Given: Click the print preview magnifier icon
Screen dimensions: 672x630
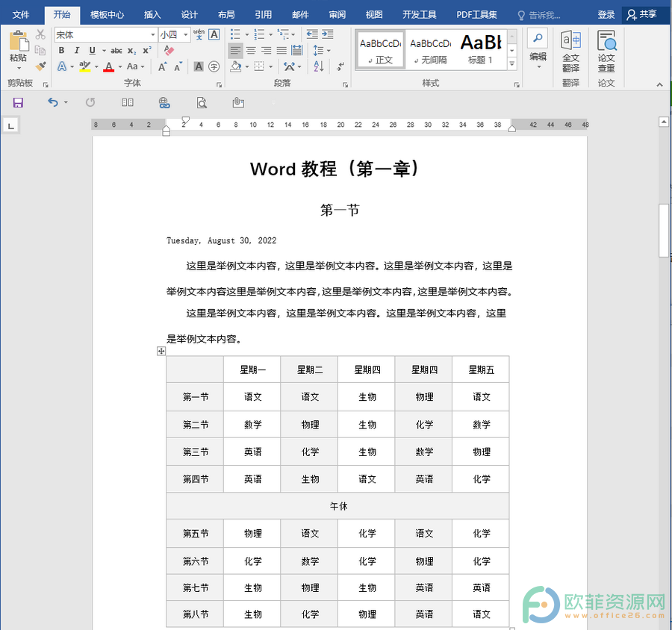Looking at the screenshot, I should pyautogui.click(x=202, y=102).
